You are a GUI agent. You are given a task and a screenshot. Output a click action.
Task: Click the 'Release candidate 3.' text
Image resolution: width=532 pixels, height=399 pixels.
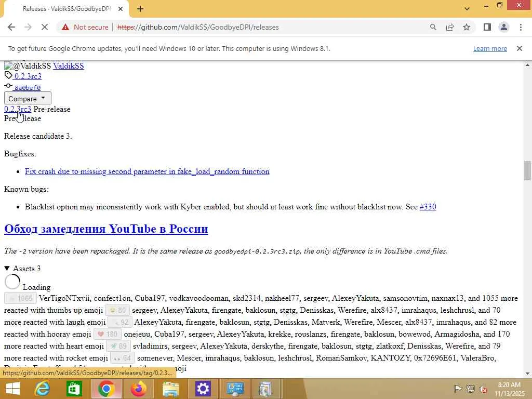(38, 136)
